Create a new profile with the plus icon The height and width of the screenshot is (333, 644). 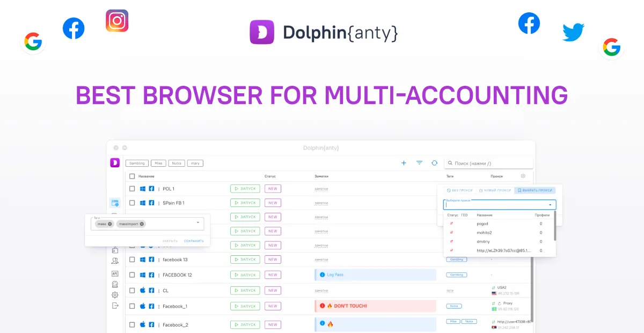tap(404, 162)
